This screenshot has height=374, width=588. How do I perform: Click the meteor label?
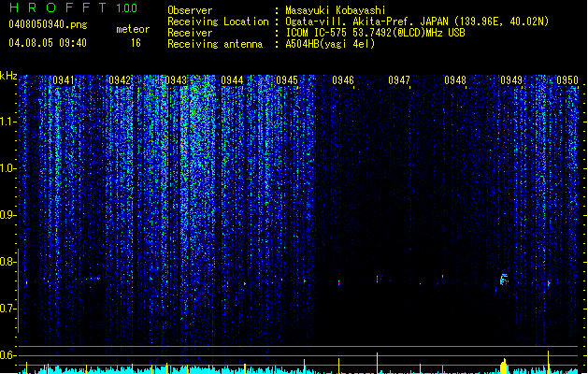tap(133, 29)
